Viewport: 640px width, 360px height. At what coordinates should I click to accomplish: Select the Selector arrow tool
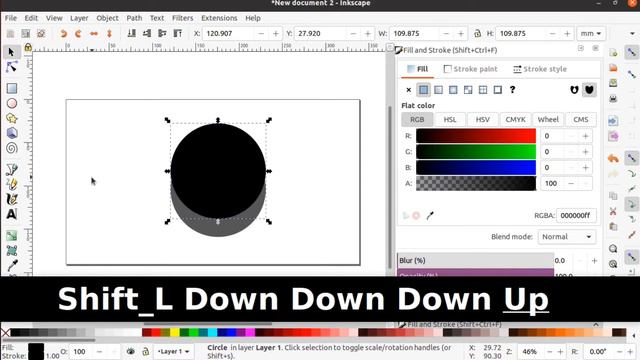[x=11, y=52]
